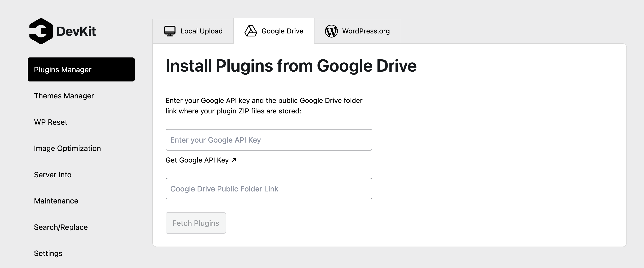Navigate to Image Optimization
This screenshot has width=644, height=268.
coord(67,148)
